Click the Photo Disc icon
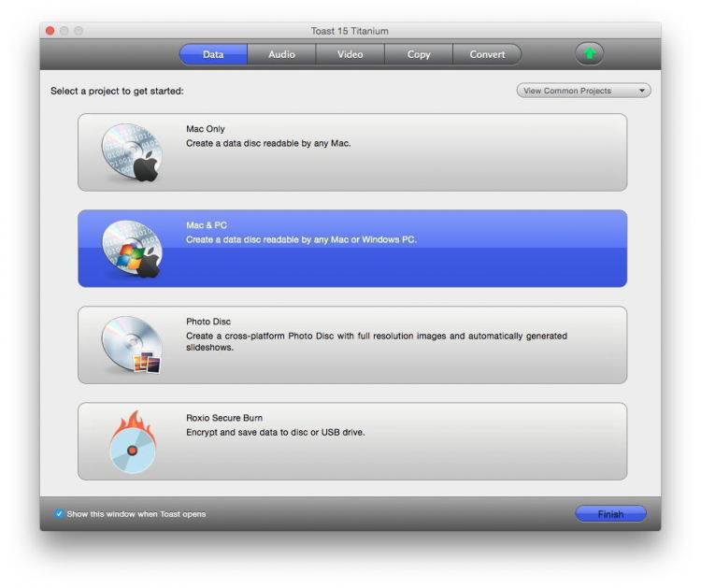701x588 pixels. 132,345
